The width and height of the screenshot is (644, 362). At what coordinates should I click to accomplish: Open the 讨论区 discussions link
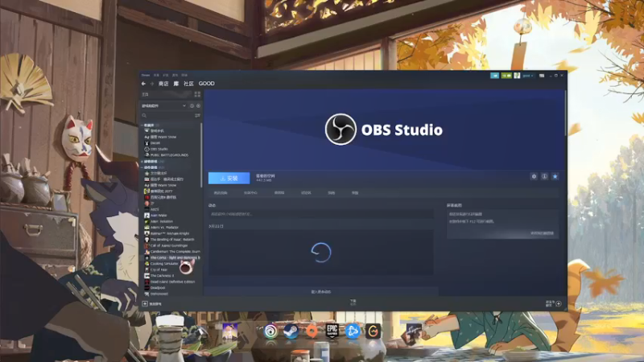[x=306, y=193]
